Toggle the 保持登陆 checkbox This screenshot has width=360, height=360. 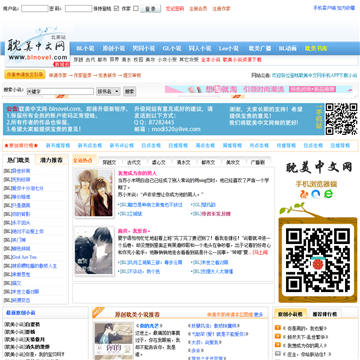click(x=116, y=8)
